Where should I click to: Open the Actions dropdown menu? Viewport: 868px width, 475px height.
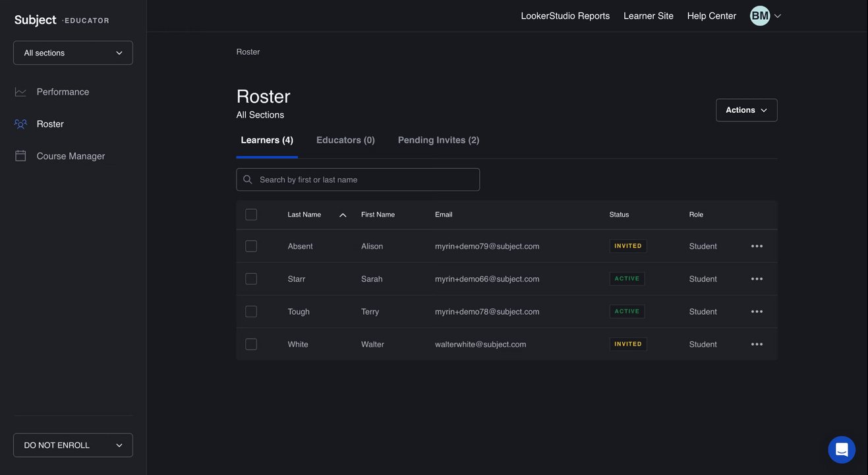tap(746, 110)
